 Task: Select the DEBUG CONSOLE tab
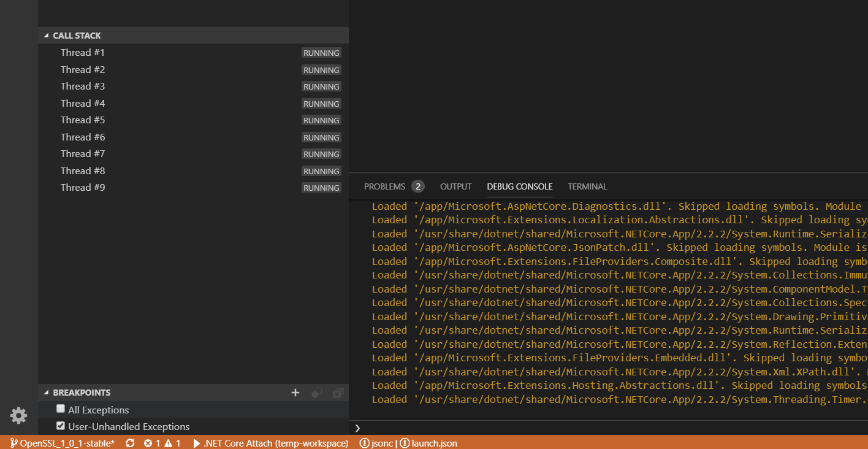pyautogui.click(x=520, y=186)
